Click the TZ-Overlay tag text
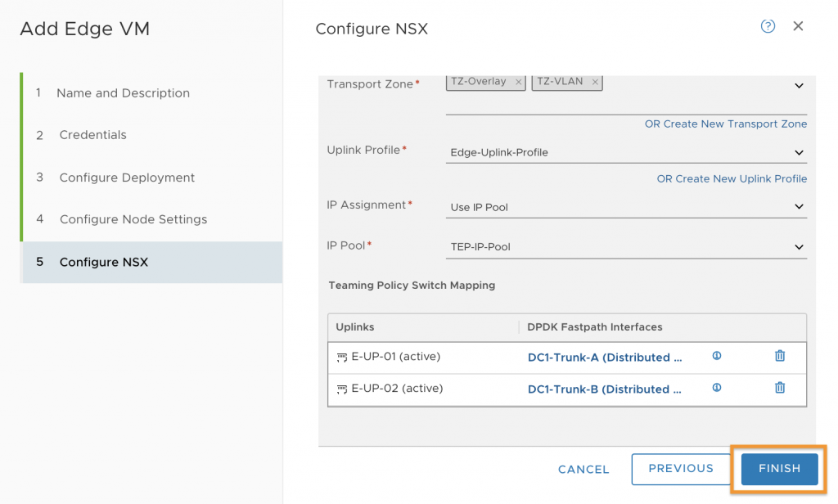 click(x=478, y=81)
